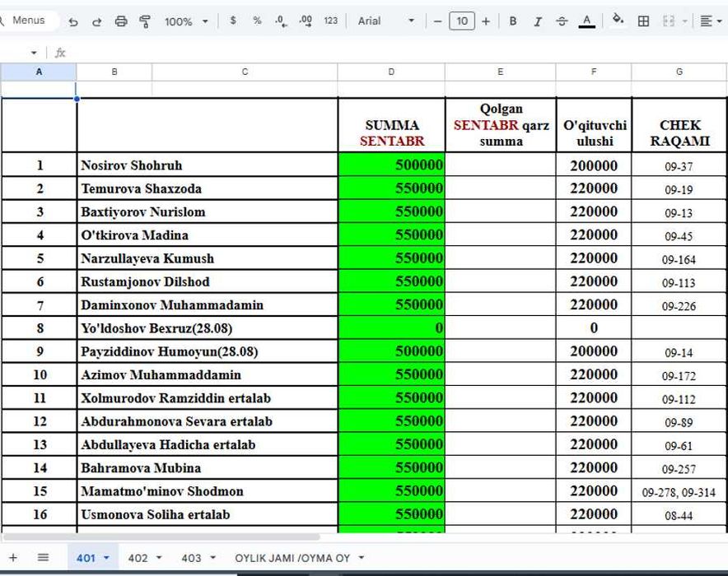The height and width of the screenshot is (576, 728).
Task: Select cell Nosirov Shohruh
Action: [208, 165]
